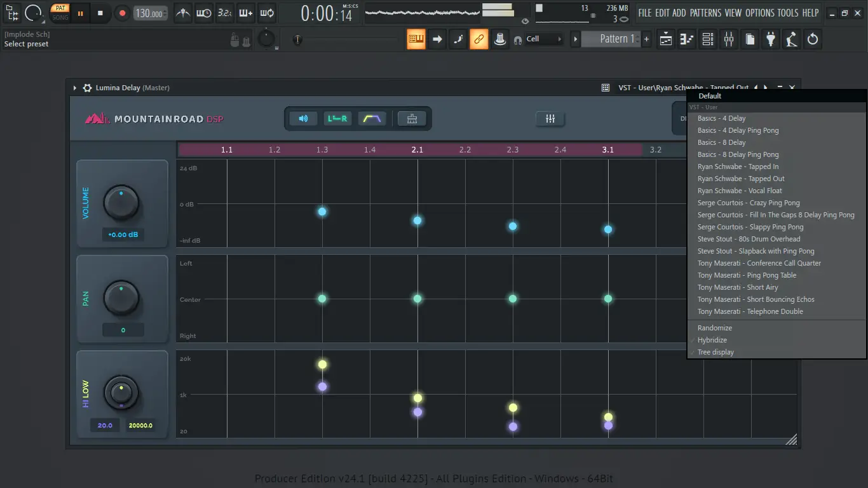Image resolution: width=868 pixels, height=488 pixels.
Task: Open the HELP menu
Action: pos(810,13)
